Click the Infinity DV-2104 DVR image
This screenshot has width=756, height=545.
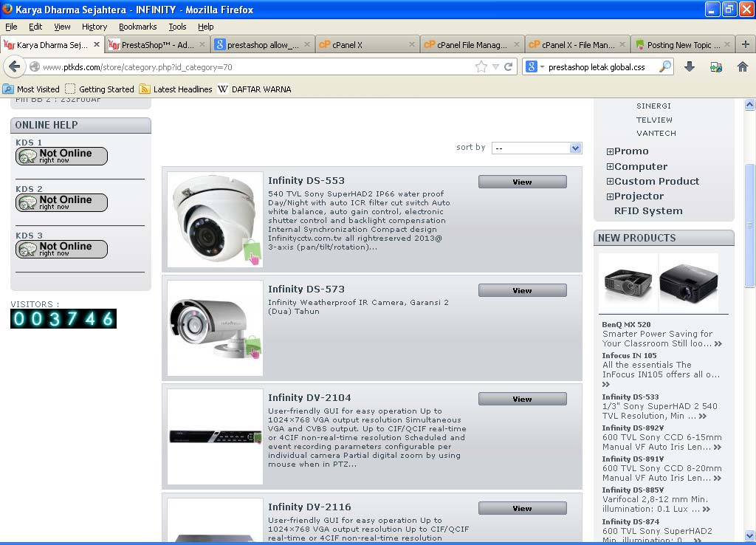pyautogui.click(x=215, y=436)
